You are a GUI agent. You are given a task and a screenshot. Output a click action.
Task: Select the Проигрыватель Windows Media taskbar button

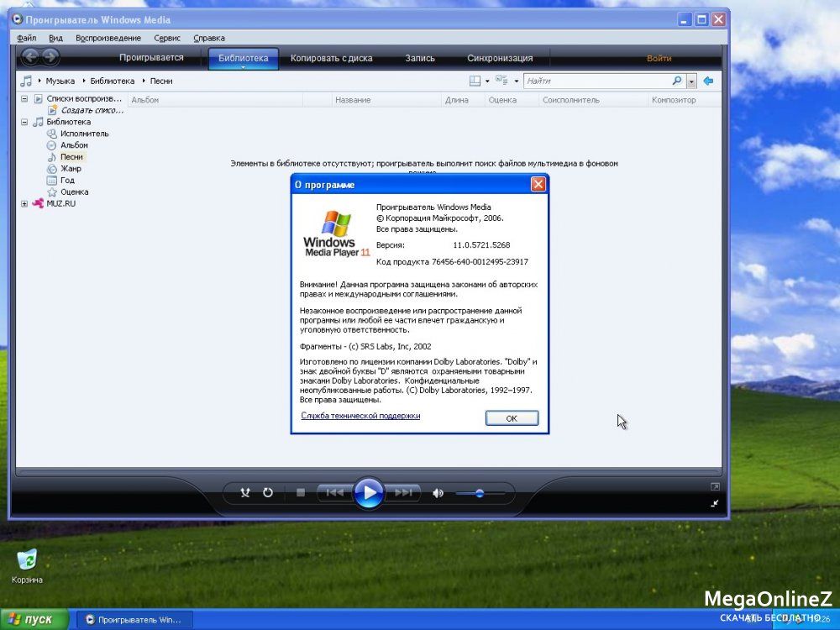pyautogui.click(x=134, y=620)
